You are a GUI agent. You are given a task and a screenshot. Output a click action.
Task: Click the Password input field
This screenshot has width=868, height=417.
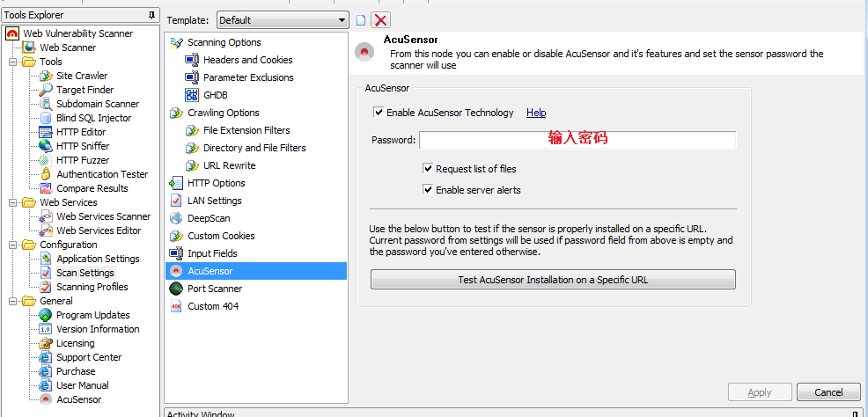tap(577, 140)
